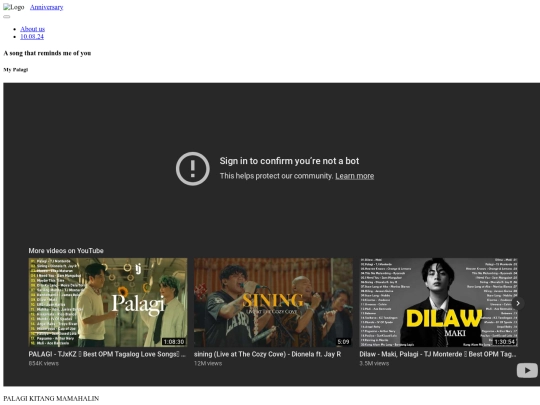Click the '12M views' text

click(208, 363)
